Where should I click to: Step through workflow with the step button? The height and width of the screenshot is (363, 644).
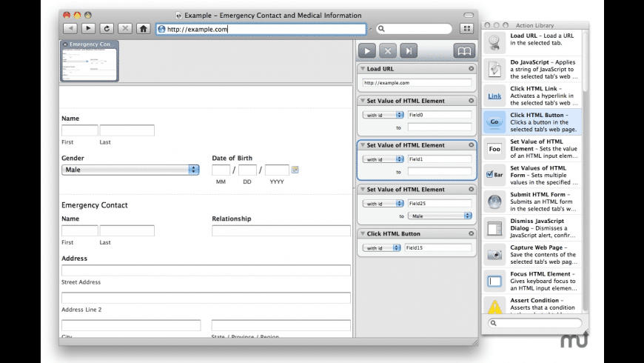tap(409, 50)
